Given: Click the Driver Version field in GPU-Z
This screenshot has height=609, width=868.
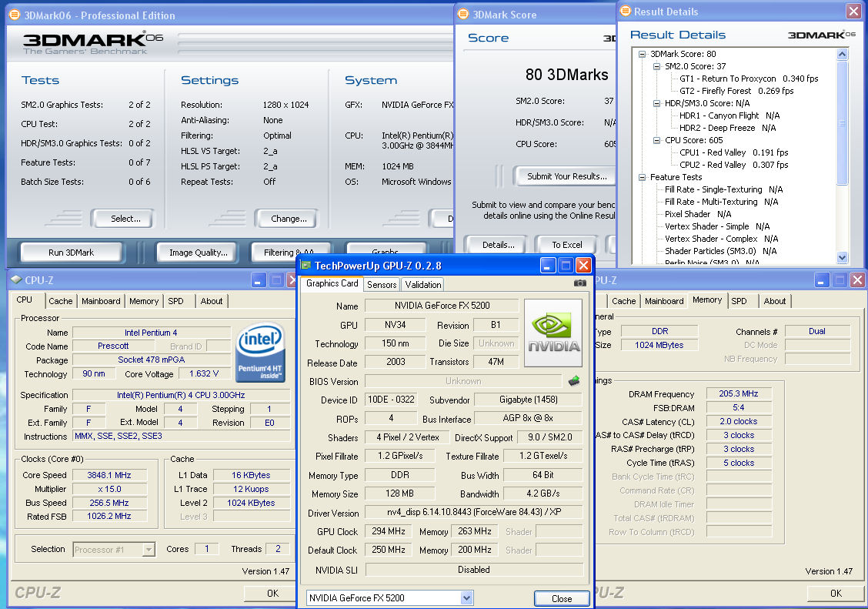Looking at the screenshot, I should [x=474, y=512].
